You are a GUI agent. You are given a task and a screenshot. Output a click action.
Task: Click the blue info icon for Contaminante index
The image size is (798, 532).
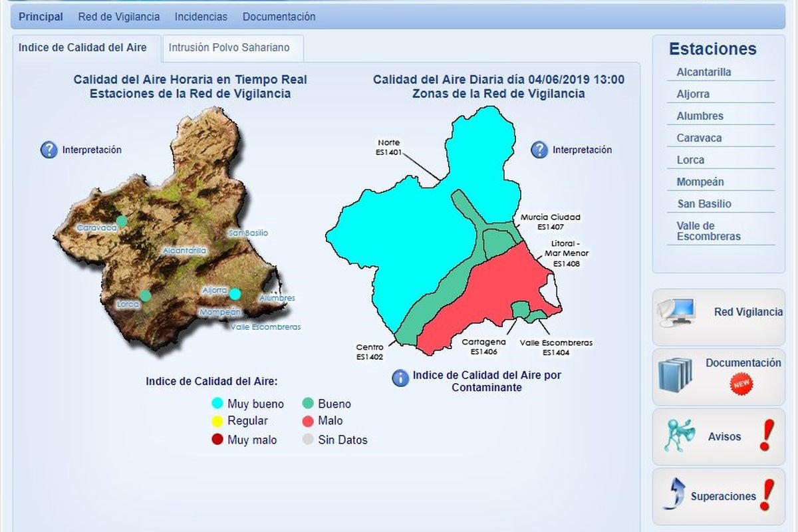point(400,378)
